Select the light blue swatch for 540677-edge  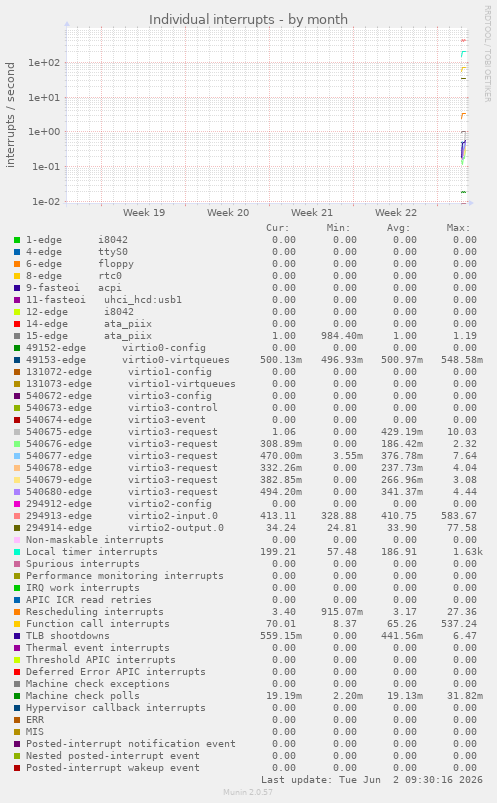point(17,456)
